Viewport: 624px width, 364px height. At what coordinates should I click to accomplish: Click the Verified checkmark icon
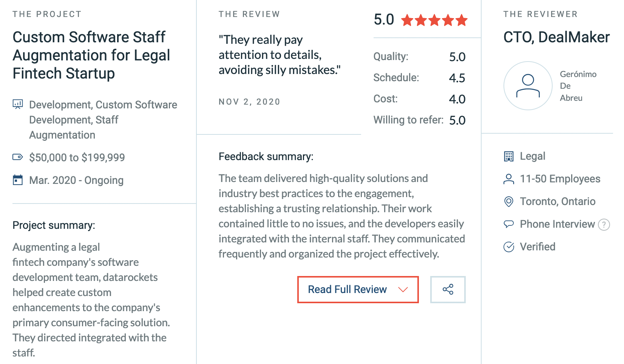click(509, 247)
